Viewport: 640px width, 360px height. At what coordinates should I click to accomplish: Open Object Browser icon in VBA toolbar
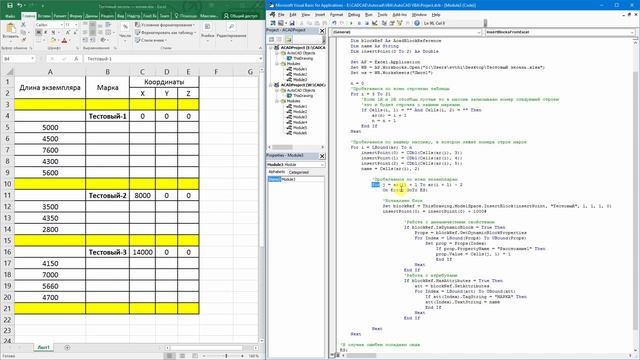click(400, 23)
